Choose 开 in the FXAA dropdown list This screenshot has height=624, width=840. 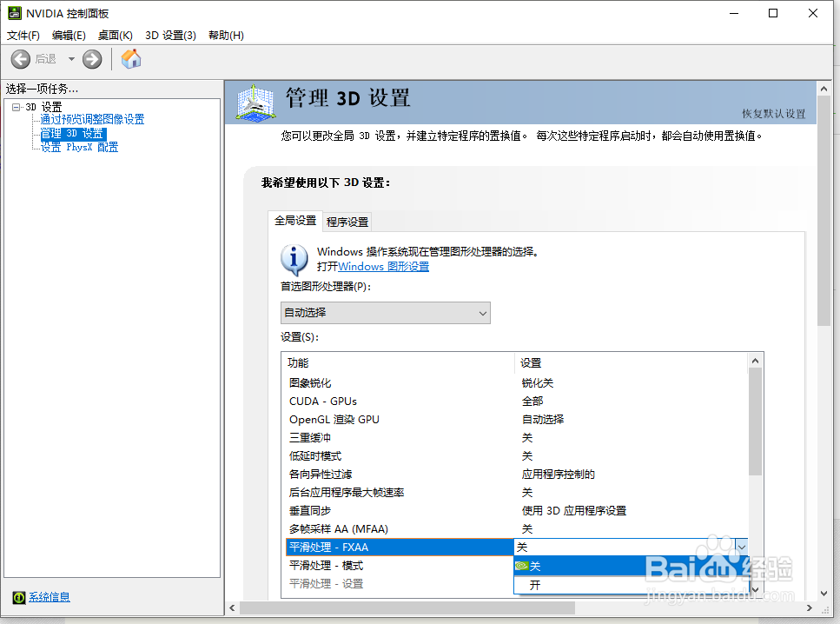pyautogui.click(x=631, y=585)
